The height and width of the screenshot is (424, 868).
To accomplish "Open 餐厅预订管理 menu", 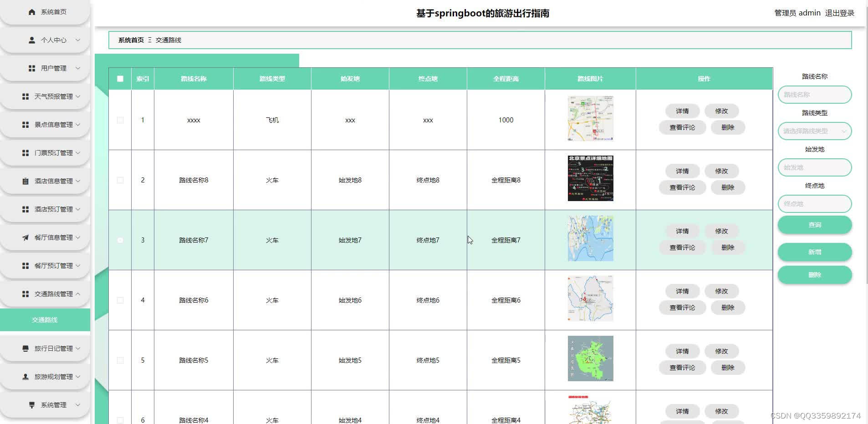I will (45, 266).
